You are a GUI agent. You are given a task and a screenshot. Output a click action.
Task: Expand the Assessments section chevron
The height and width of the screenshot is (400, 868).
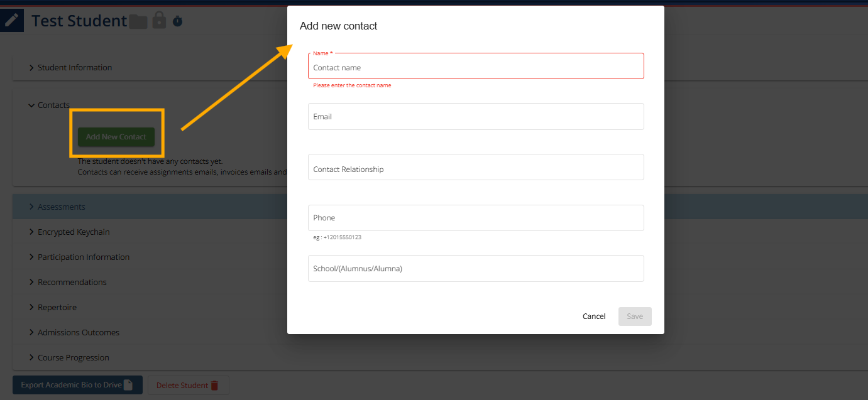(x=31, y=207)
